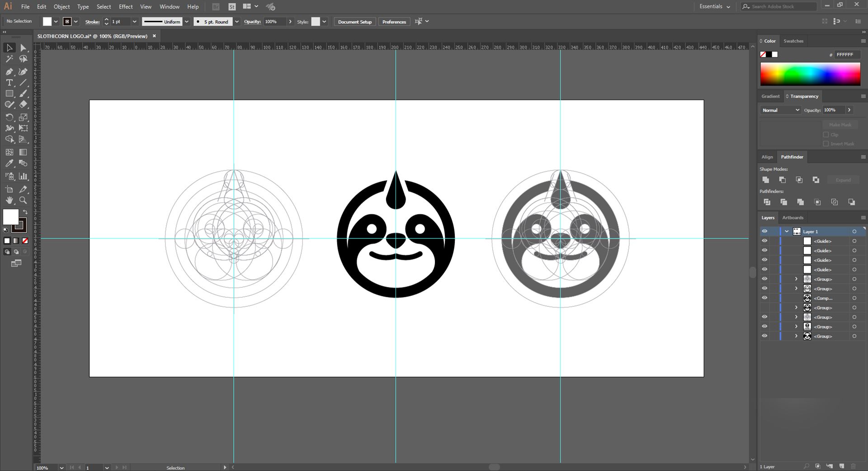Viewport: 868px width, 471px height.
Task: Choose the Scale tool
Action: tap(23, 117)
